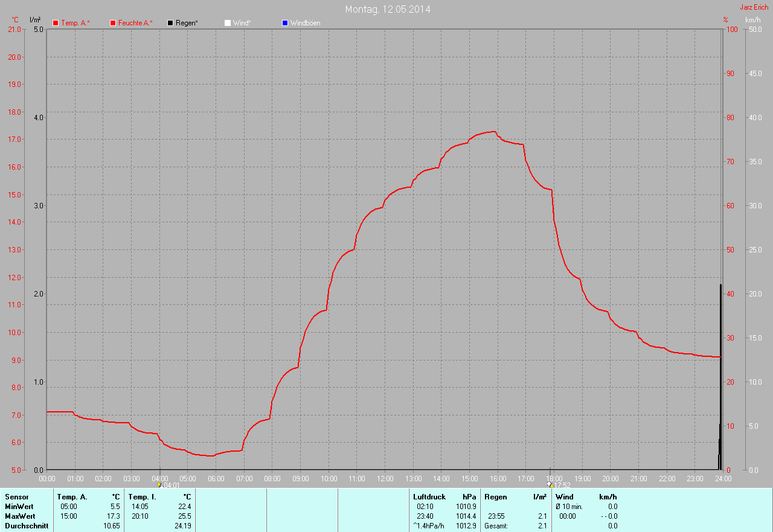
Task: Click the indoor temperature average 24.19
Action: pyautogui.click(x=182, y=526)
